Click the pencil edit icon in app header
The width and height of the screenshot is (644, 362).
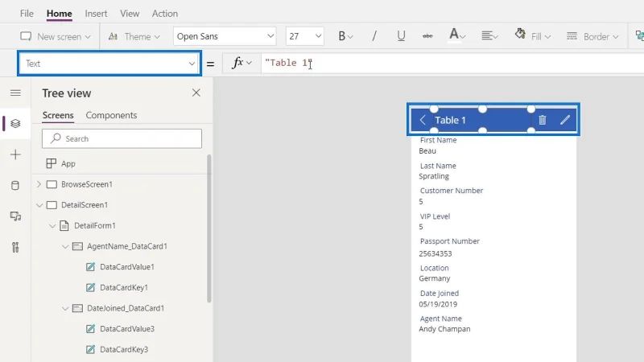tap(565, 120)
